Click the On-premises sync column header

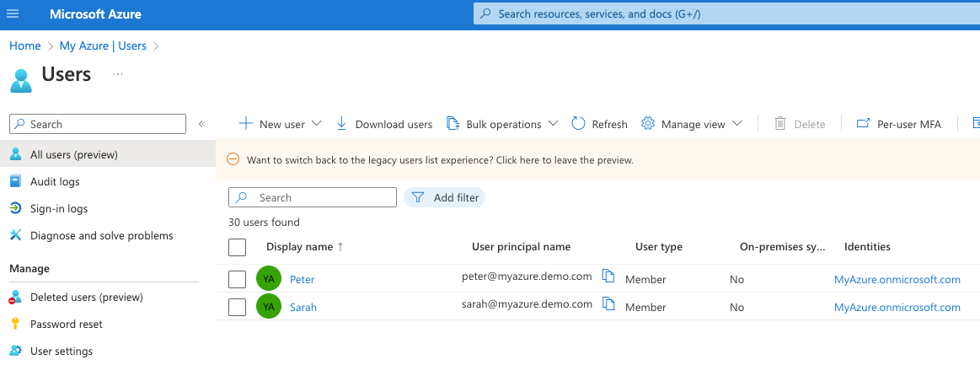click(x=783, y=247)
